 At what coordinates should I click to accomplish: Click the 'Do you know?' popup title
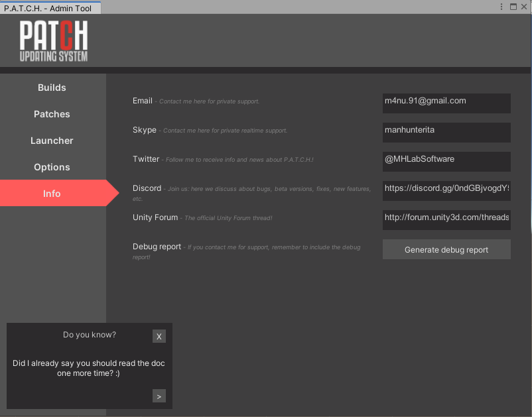[x=90, y=335]
